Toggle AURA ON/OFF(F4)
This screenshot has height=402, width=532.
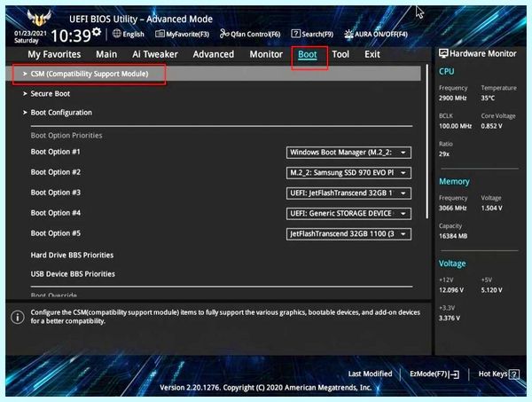coord(376,34)
